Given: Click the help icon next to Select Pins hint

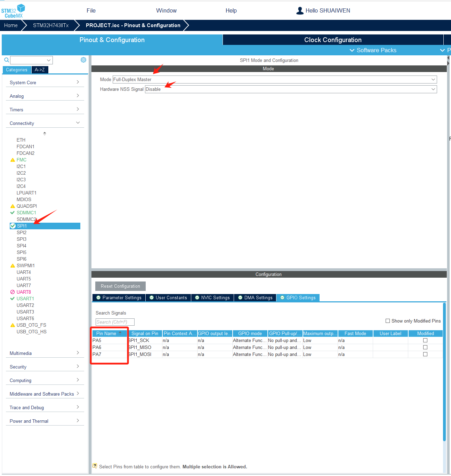Looking at the screenshot, I should (95, 466).
